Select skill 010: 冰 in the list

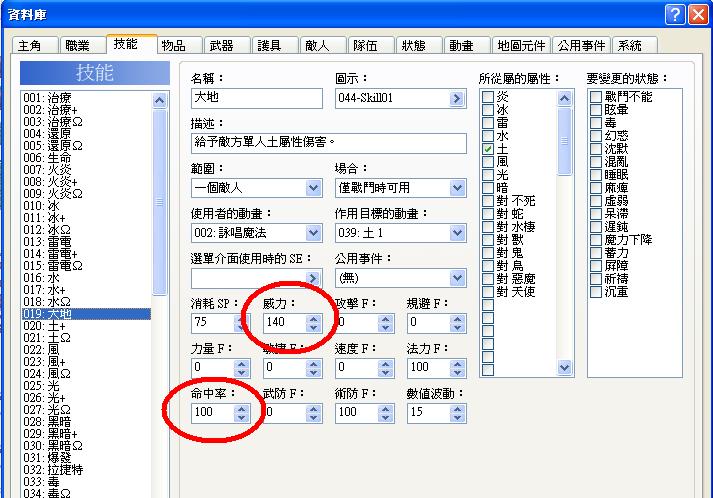click(86, 206)
